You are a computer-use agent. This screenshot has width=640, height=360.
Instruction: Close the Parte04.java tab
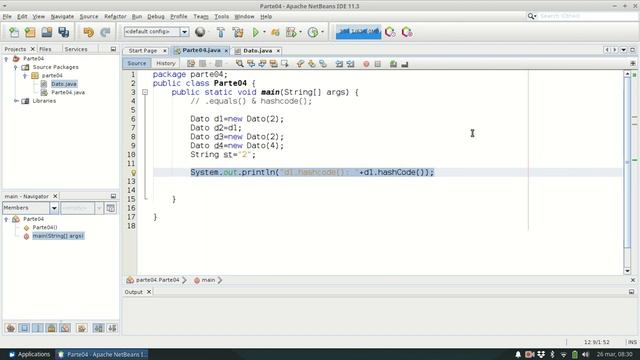point(226,51)
